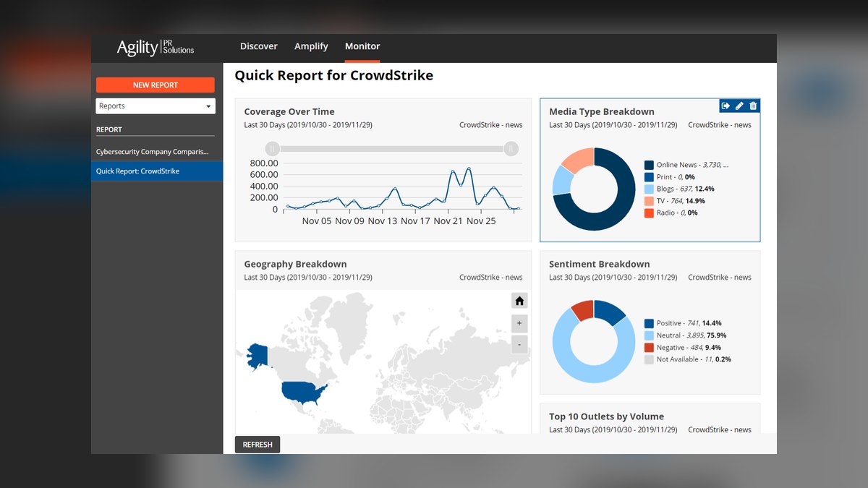Click the Positive sentiment legend swatch
Image resolution: width=868 pixels, height=488 pixels.
click(x=649, y=323)
